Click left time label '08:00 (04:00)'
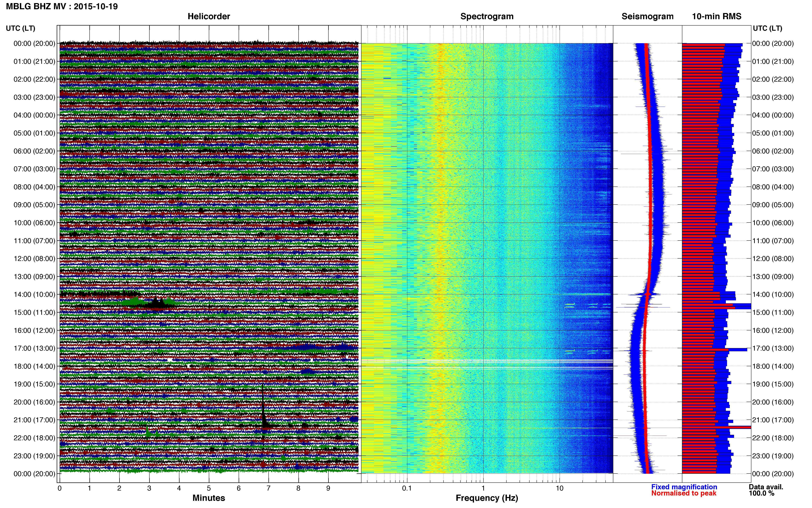Image resolution: width=812 pixels, height=508 pixels. [34, 187]
